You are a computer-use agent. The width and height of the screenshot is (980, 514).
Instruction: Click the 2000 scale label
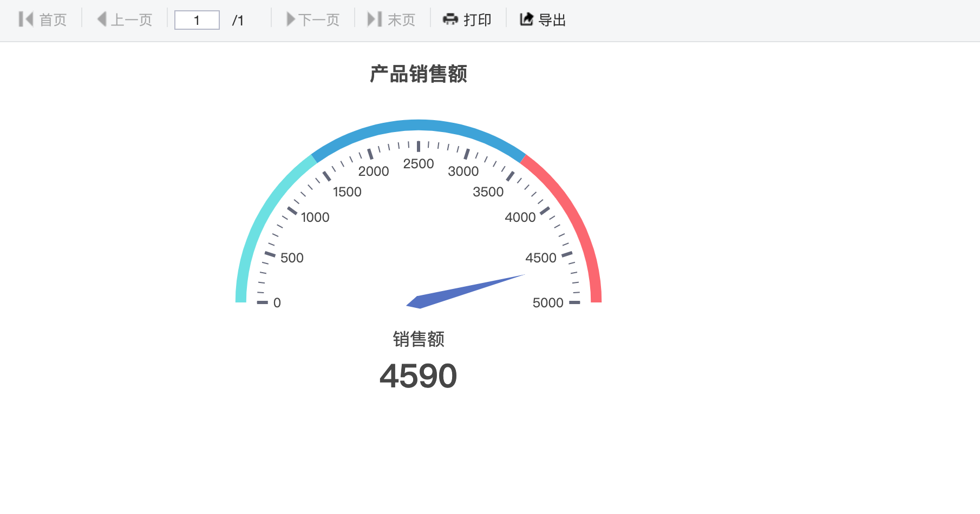click(x=374, y=171)
